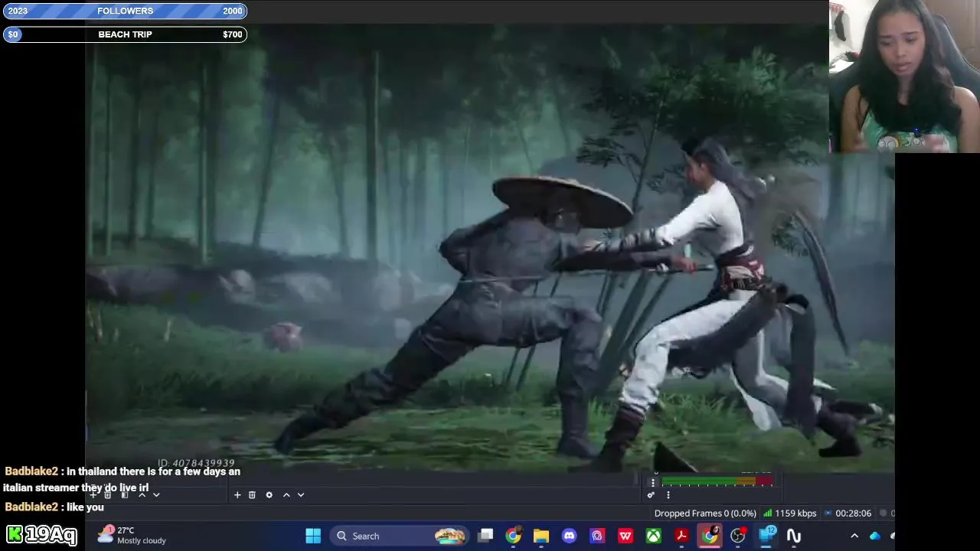Click the ID: 4078439939 text in game
The width and height of the screenshot is (980, 551).
point(196,463)
